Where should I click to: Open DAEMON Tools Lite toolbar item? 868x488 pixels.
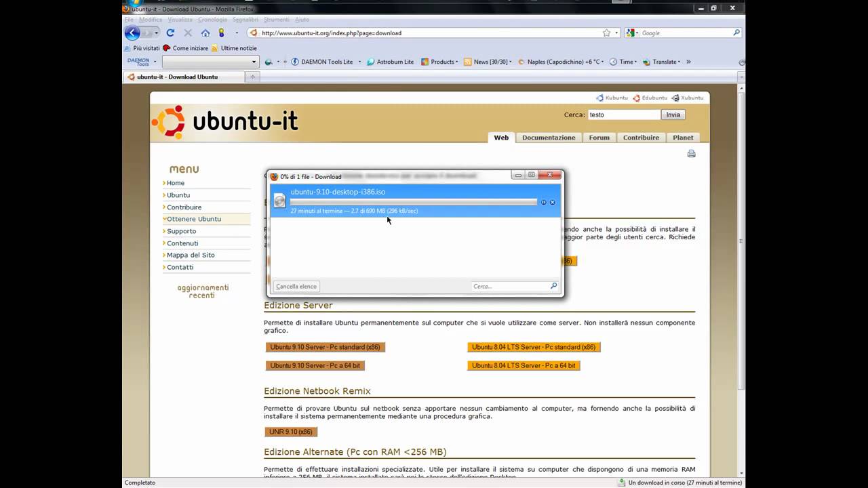[322, 62]
